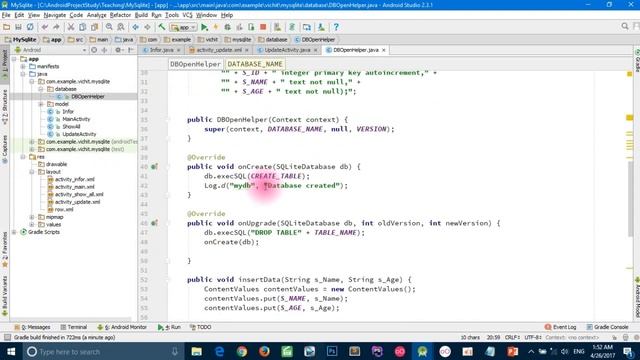The width and height of the screenshot is (640, 360).
Task: Click the Apply Changes lightning icon
Action: (x=216, y=27)
